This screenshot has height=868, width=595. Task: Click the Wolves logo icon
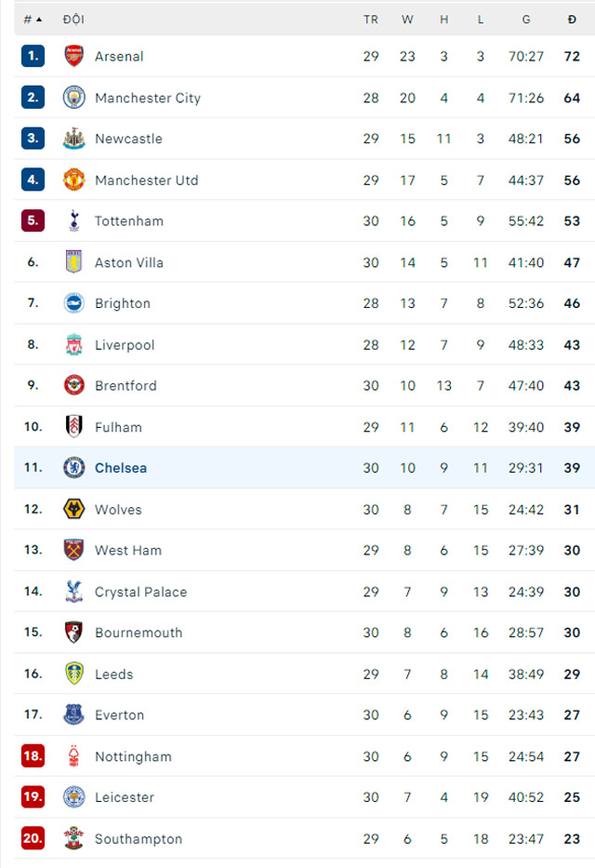pyautogui.click(x=73, y=509)
